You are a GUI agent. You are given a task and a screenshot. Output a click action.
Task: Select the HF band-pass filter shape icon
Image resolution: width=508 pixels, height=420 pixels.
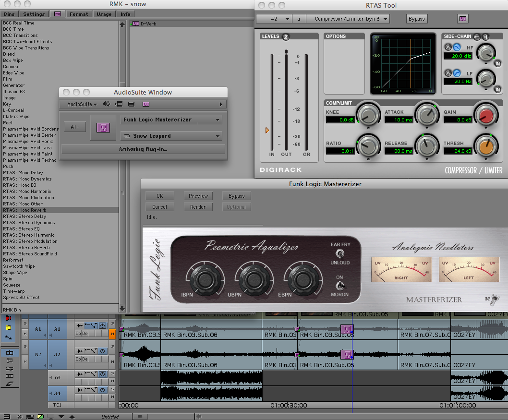[448, 47]
